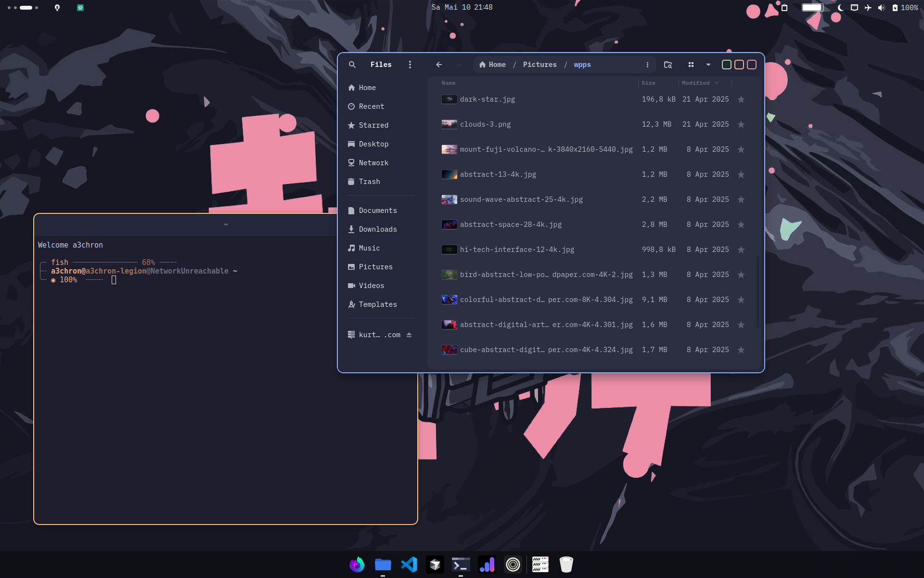Image resolution: width=924 pixels, height=578 pixels.
Task: Open the Firefox icon in the dock
Action: coord(357,565)
